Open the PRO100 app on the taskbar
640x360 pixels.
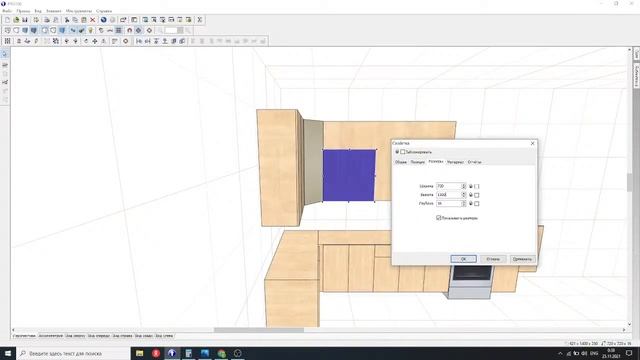172,353
